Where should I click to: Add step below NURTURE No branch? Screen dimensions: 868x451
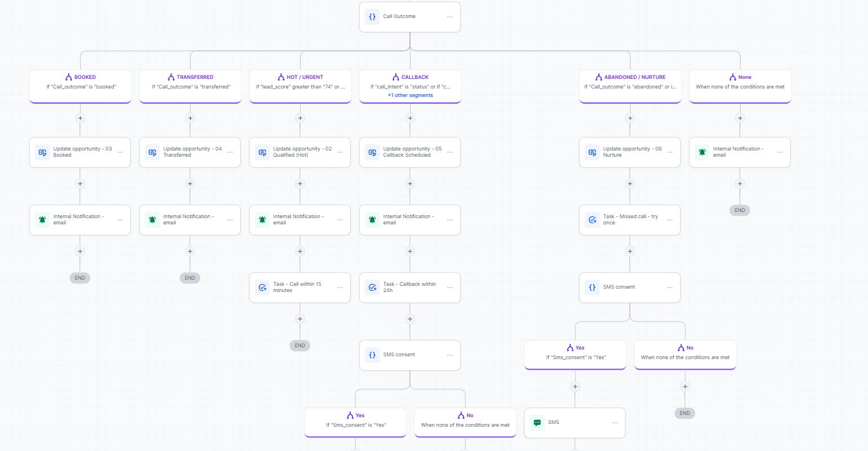click(x=685, y=387)
